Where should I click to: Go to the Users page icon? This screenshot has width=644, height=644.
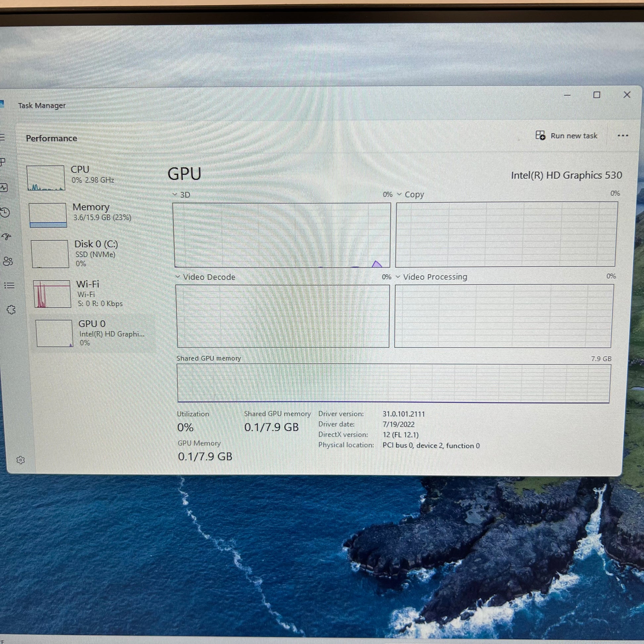coord(8,261)
